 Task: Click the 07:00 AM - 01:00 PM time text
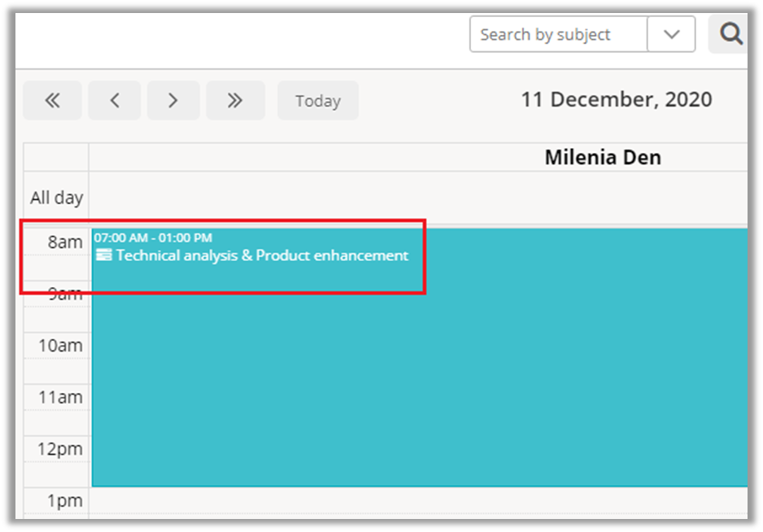153,238
